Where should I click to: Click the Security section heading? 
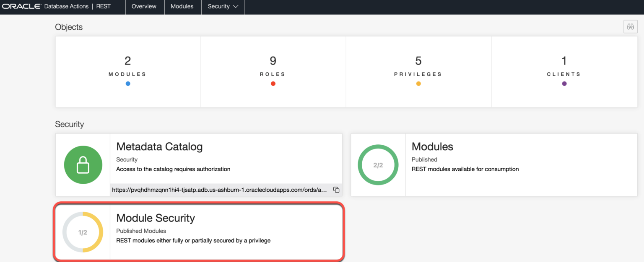pyautogui.click(x=70, y=124)
